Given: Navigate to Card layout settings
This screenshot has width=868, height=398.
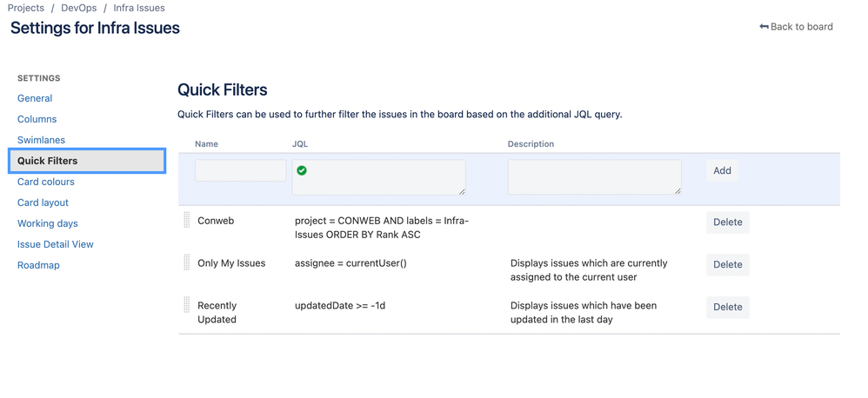Looking at the screenshot, I should click(x=43, y=202).
